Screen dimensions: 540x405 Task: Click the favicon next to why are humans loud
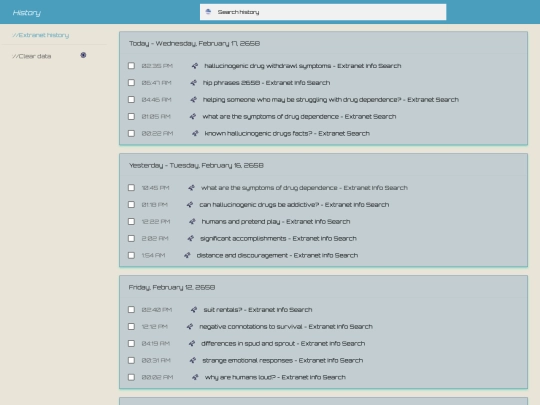[x=195, y=377]
